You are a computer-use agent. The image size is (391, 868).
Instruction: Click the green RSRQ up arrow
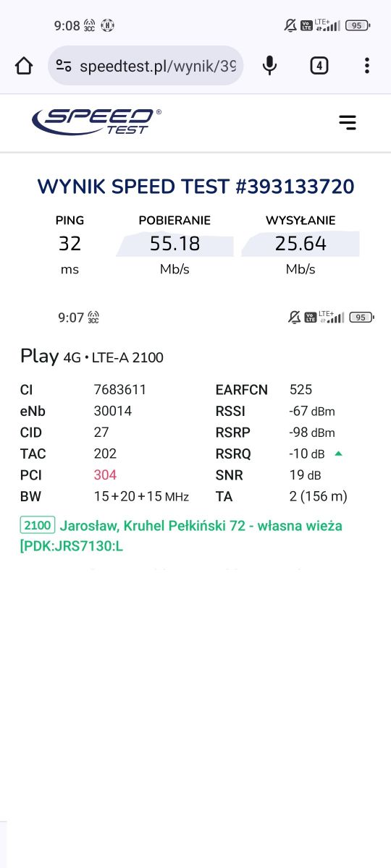338,454
